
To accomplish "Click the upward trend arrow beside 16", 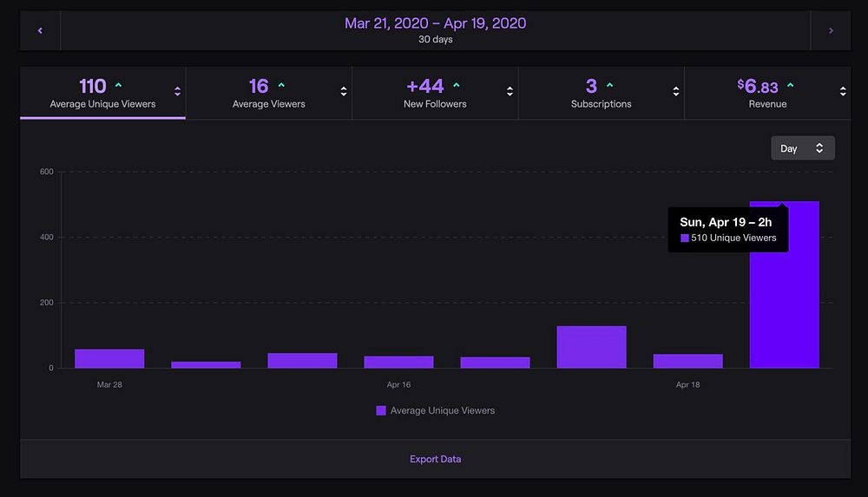I will pos(281,85).
